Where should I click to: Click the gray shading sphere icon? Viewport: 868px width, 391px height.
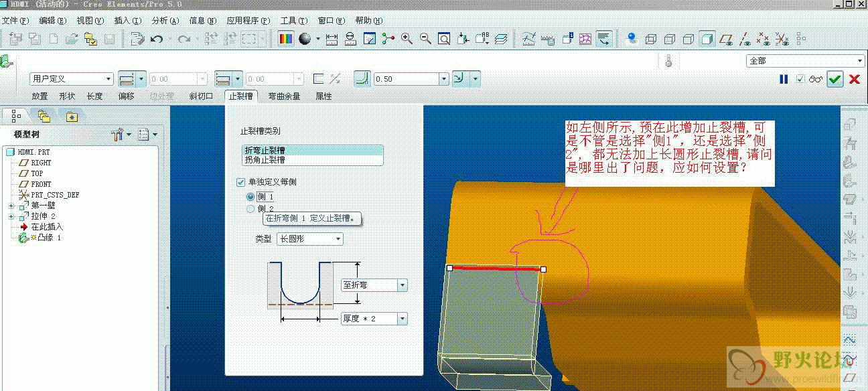pyautogui.click(x=305, y=39)
